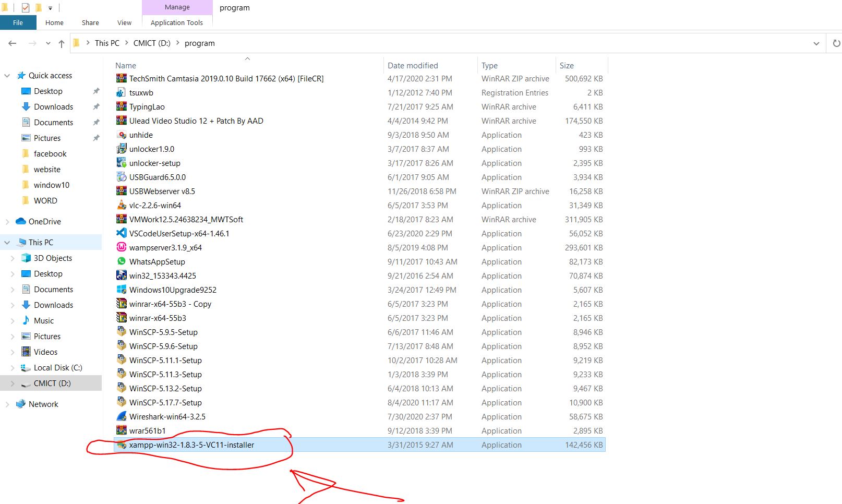Click the Camtasia ZIP archive file icon
The image size is (842, 504).
pos(122,78)
